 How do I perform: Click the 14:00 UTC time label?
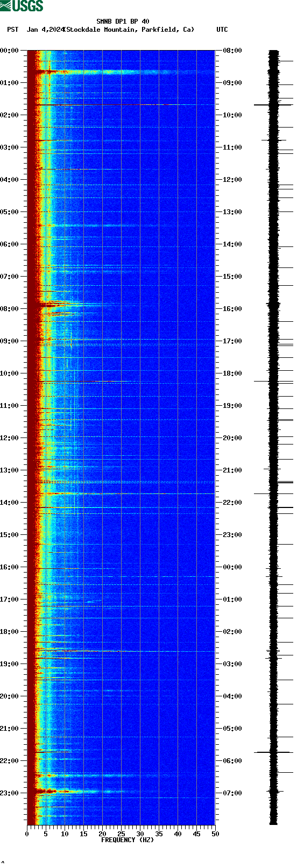(232, 244)
